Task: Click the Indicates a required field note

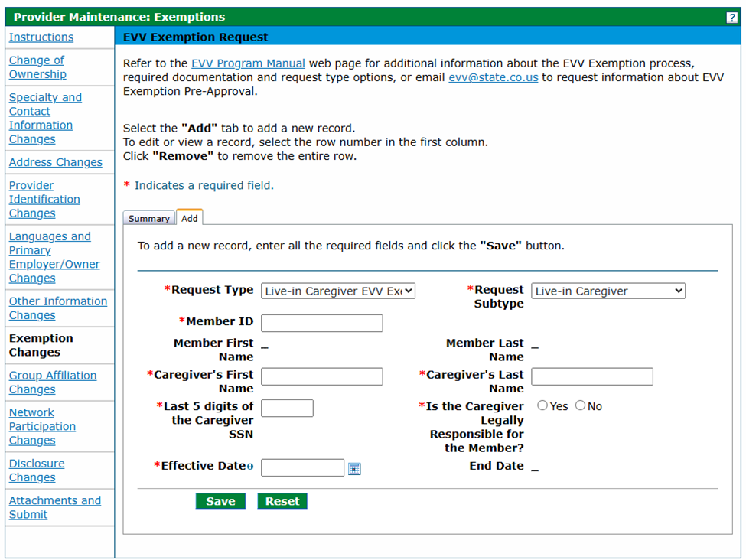Action: pyautogui.click(x=204, y=186)
